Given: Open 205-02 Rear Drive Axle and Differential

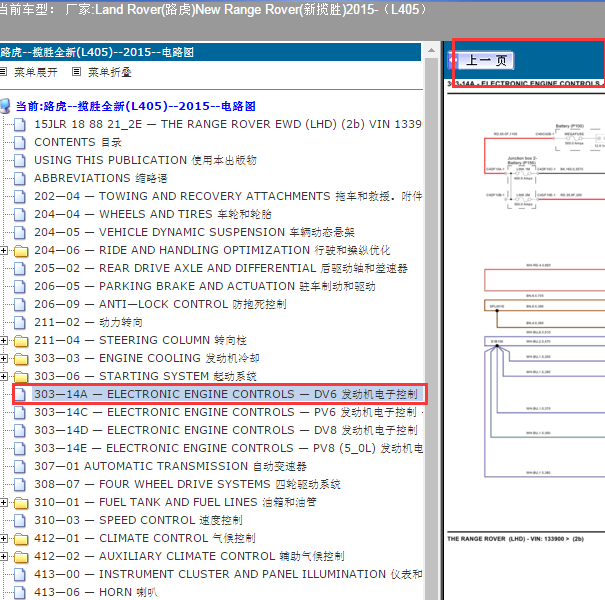Looking at the screenshot, I should tap(221, 268).
